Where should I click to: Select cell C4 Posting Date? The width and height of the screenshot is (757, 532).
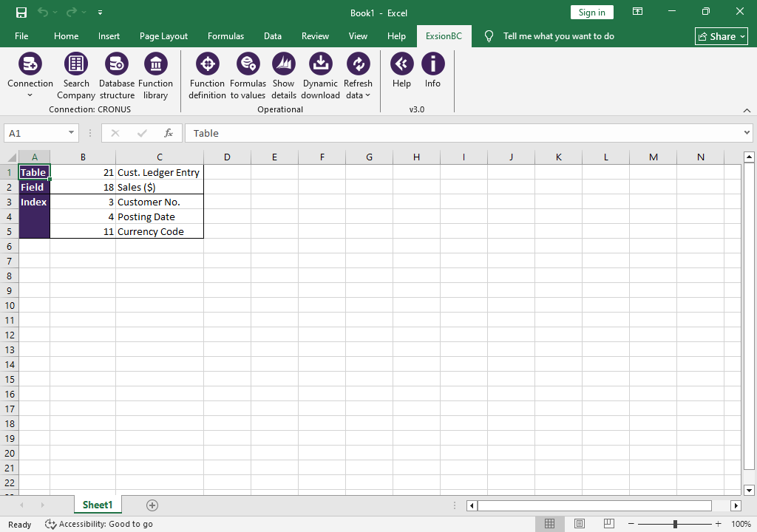tap(160, 216)
